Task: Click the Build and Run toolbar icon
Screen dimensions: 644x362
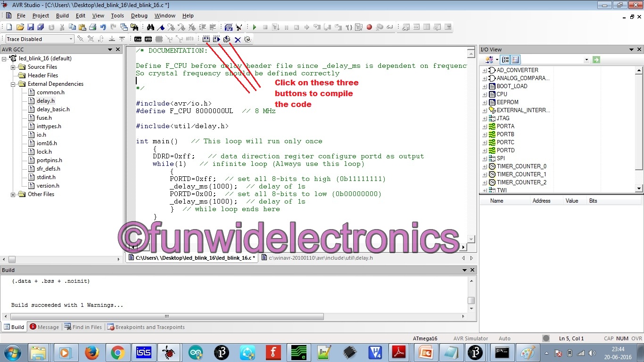Action: [216, 39]
